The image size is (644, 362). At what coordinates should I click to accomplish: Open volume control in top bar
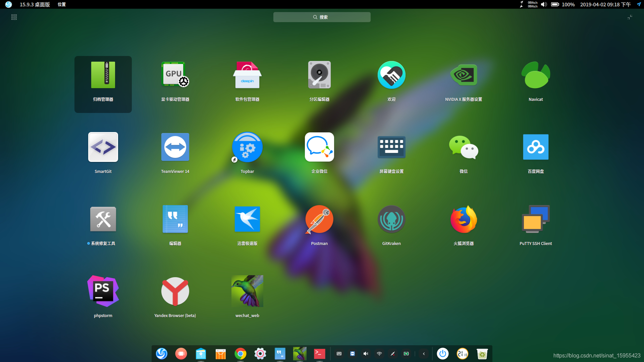tap(544, 4)
